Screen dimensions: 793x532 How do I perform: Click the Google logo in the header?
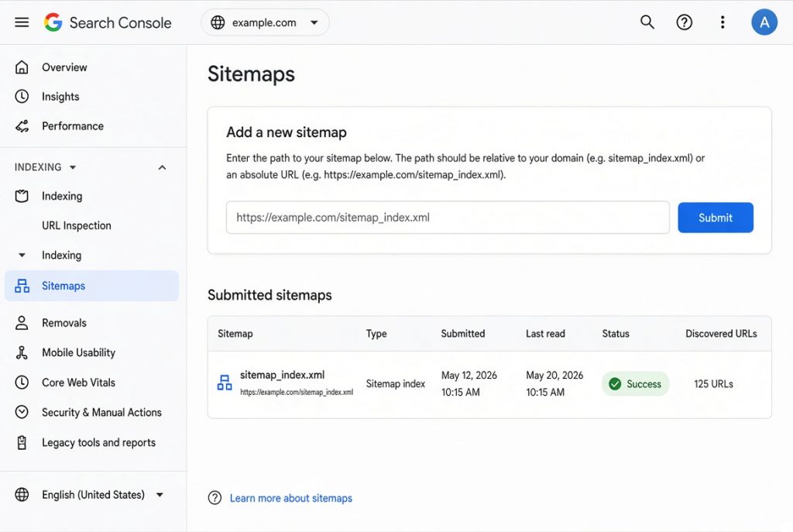click(x=53, y=22)
